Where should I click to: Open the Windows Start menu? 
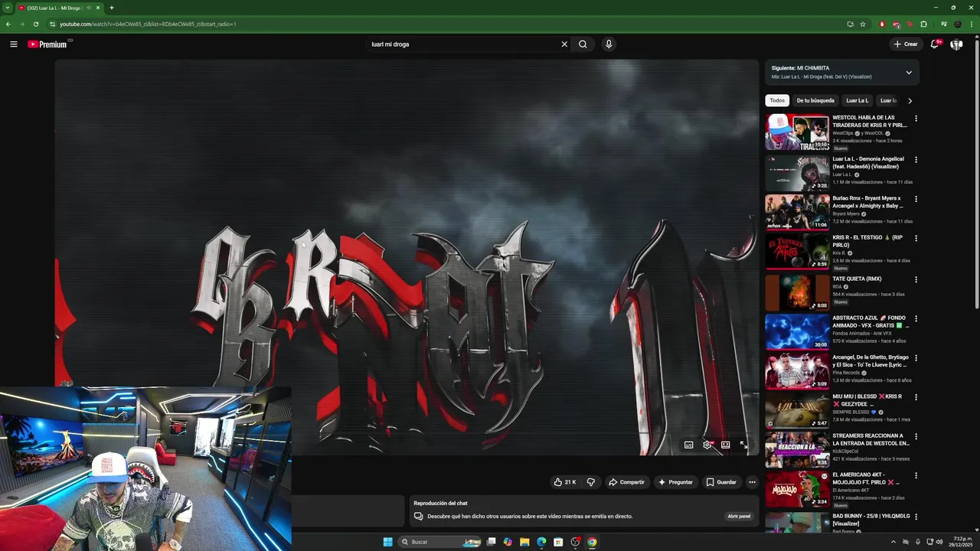click(388, 542)
